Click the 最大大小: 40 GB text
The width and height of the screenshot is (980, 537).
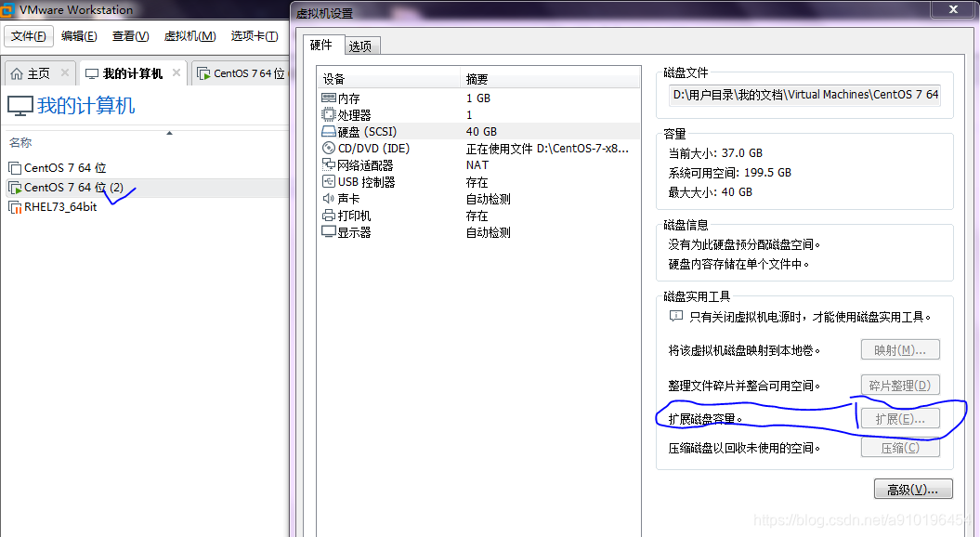(x=711, y=192)
